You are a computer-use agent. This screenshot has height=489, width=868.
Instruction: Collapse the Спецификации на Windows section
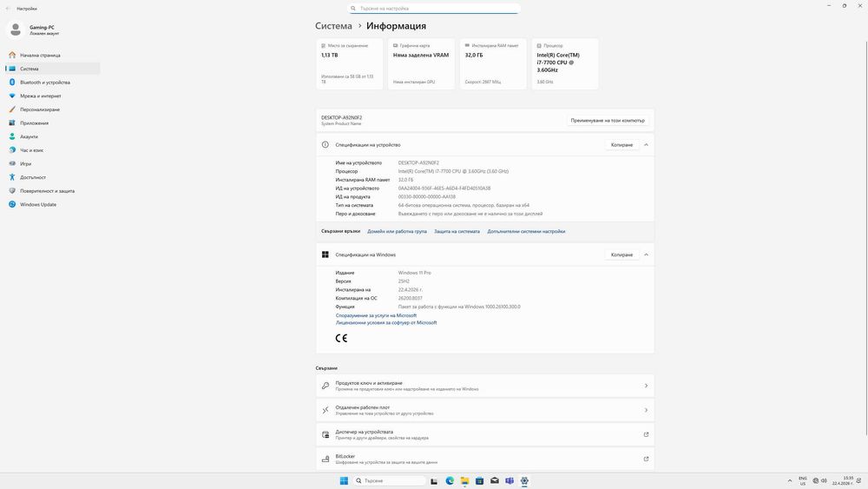(x=646, y=254)
